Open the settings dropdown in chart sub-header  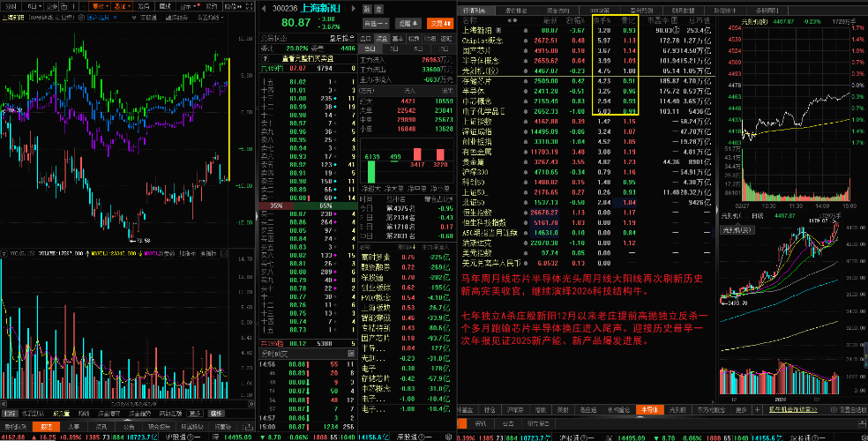[x=210, y=18]
